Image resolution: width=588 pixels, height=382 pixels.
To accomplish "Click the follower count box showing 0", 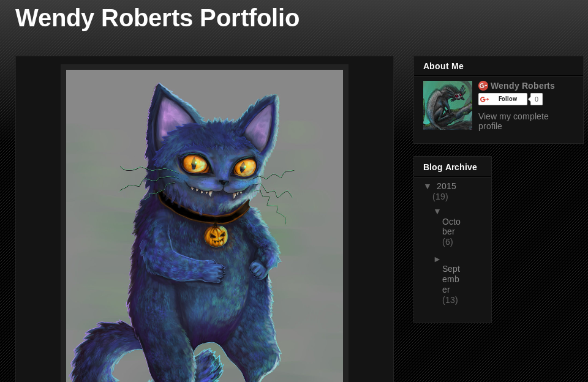I will click(536, 99).
